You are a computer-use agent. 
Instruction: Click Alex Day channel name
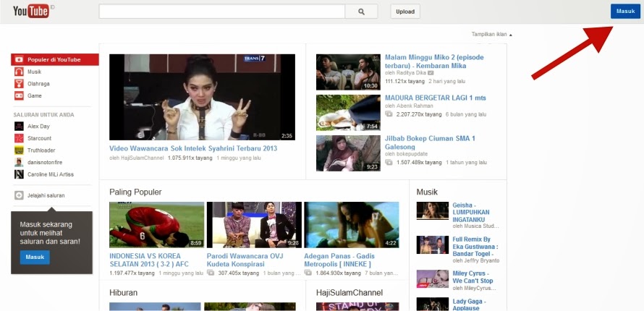click(x=38, y=127)
